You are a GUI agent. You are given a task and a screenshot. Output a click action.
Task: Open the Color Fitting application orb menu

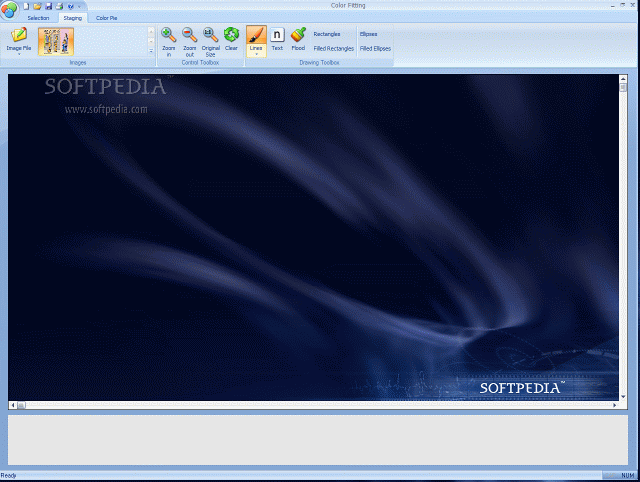[x=9, y=10]
